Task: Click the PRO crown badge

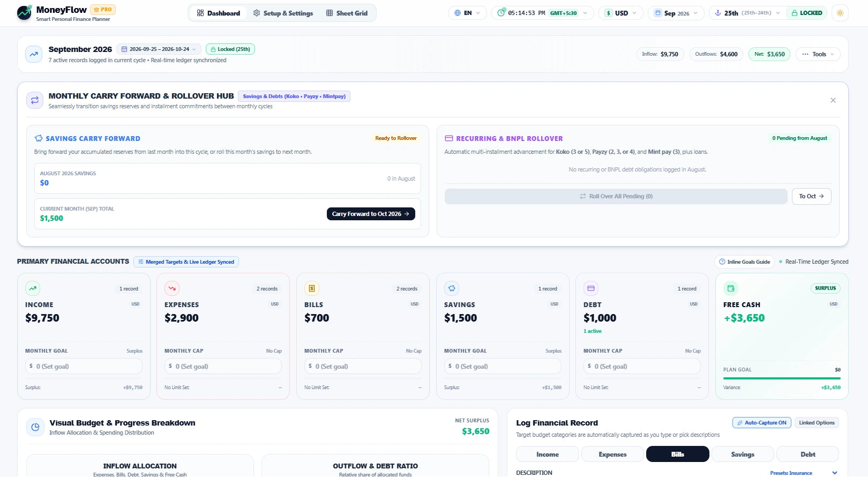Action: click(x=103, y=10)
